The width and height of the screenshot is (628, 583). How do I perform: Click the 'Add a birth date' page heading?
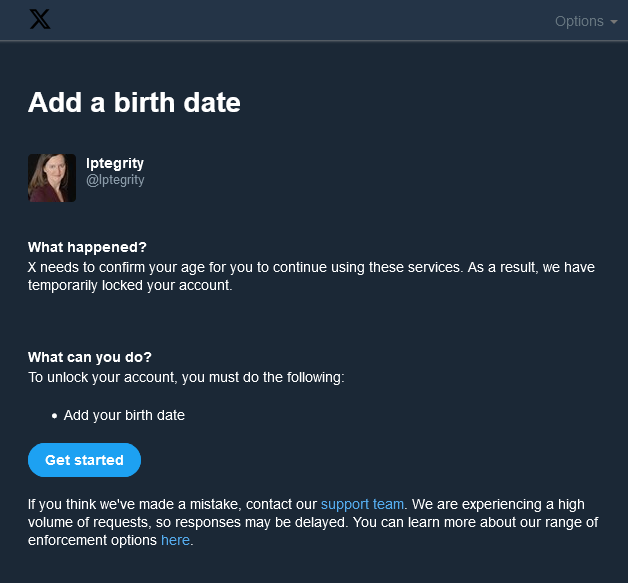134,102
